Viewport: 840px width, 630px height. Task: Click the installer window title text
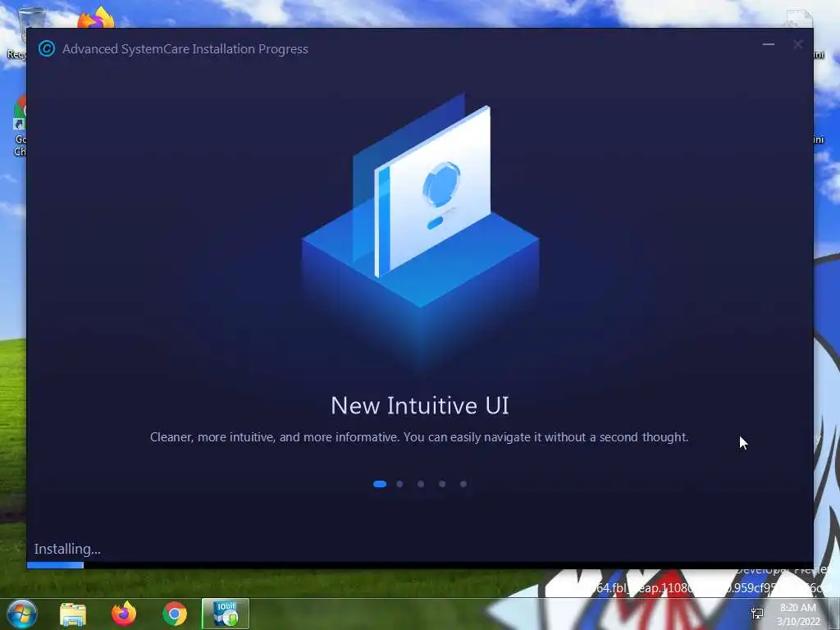(x=185, y=48)
